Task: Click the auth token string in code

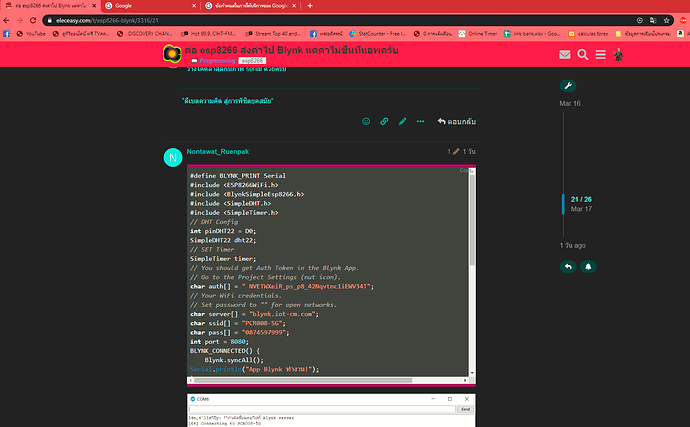Action: (308, 287)
